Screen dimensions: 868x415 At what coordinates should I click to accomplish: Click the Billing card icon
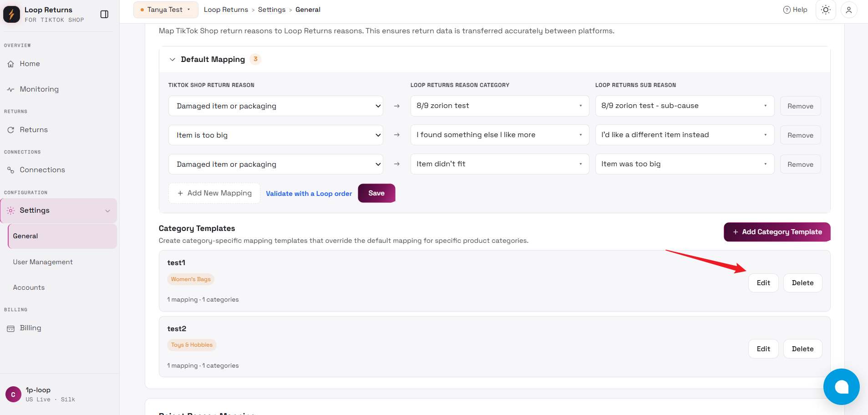coord(10,328)
